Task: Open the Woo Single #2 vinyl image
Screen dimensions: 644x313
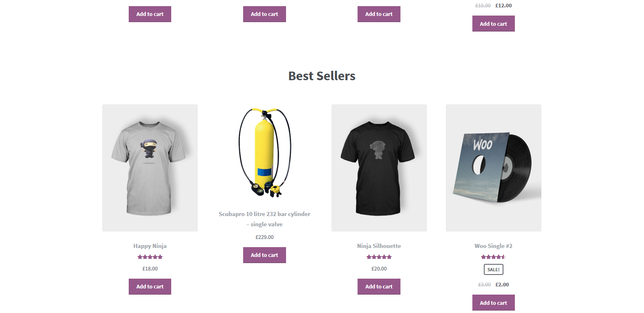Action: [494, 168]
